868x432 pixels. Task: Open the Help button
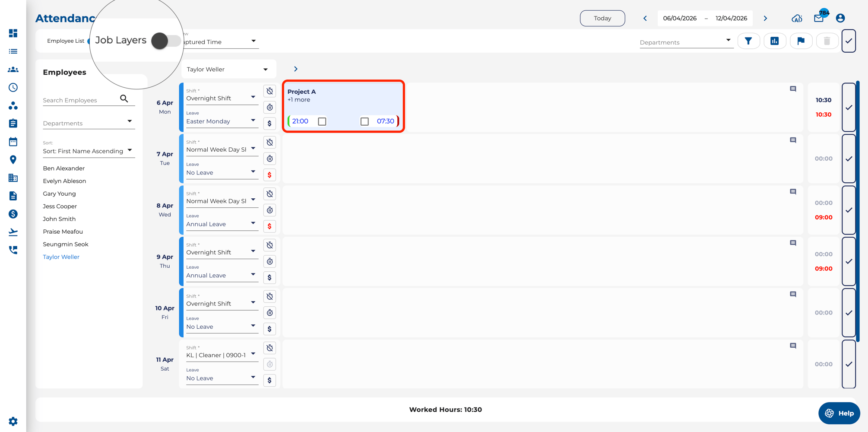[x=839, y=413]
